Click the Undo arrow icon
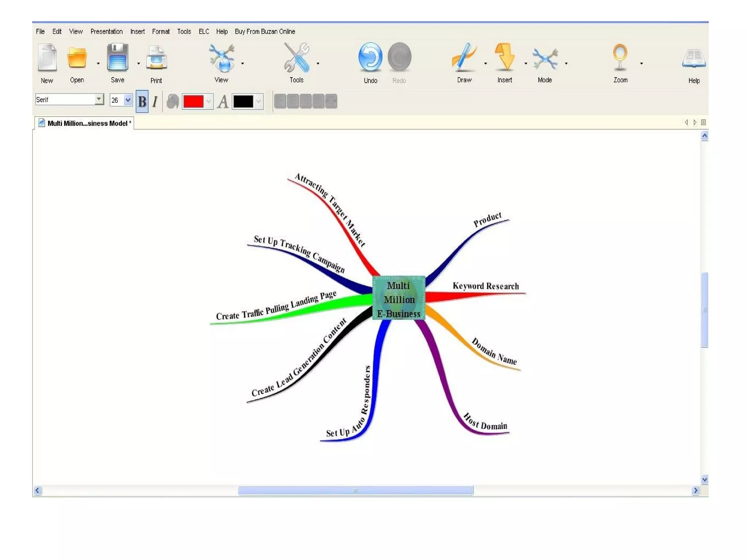This screenshot has height=560, width=747. (370, 57)
